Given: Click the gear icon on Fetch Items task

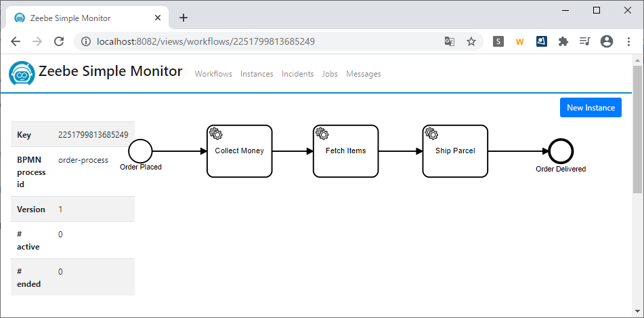Looking at the screenshot, I should click(x=322, y=134).
